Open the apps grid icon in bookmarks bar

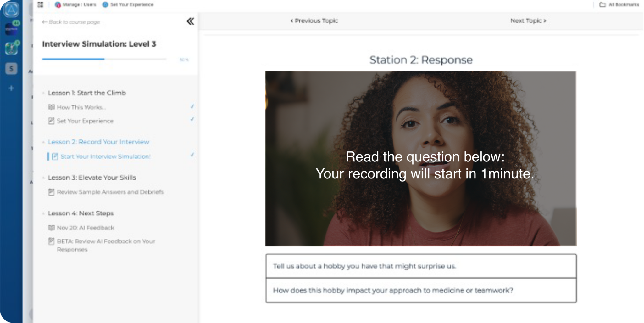(40, 4)
